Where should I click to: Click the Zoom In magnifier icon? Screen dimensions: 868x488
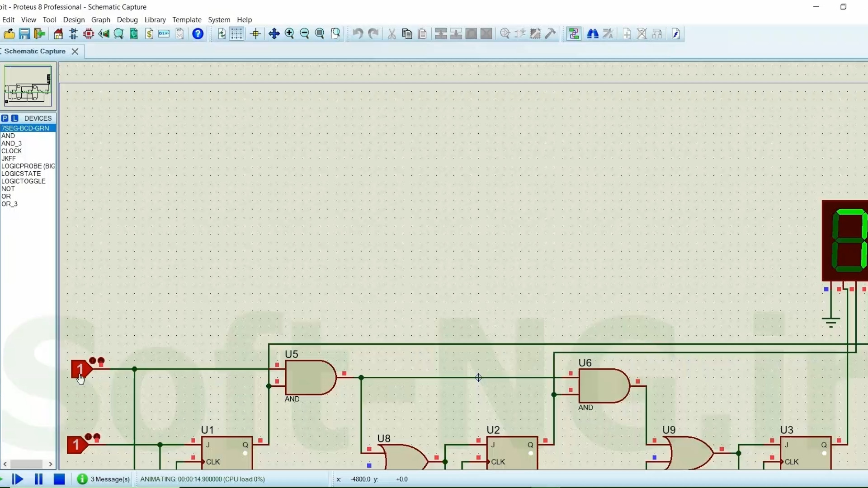[x=289, y=34]
